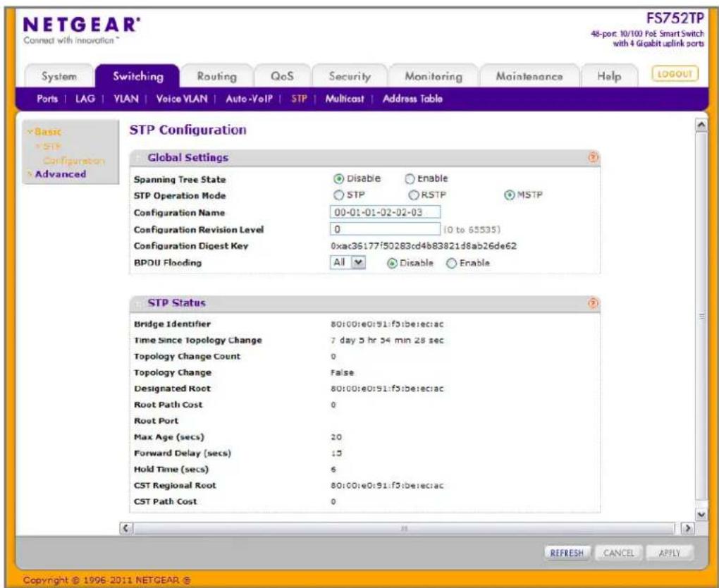
Task: Click the Time Since Topology Change value
Action: pos(387,341)
